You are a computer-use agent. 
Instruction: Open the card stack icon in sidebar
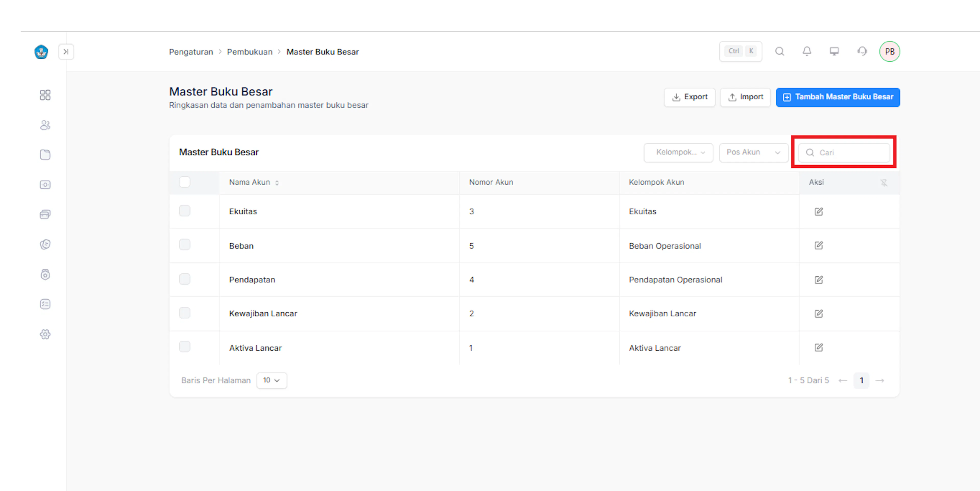tap(45, 214)
